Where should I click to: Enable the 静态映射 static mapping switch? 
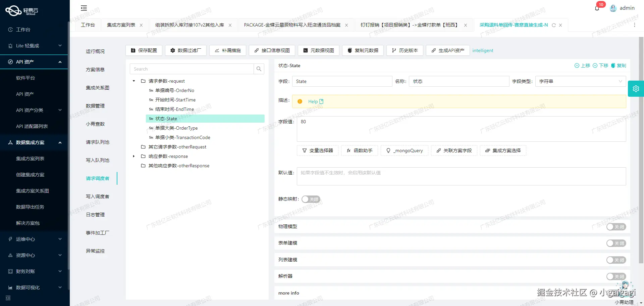coord(311,199)
